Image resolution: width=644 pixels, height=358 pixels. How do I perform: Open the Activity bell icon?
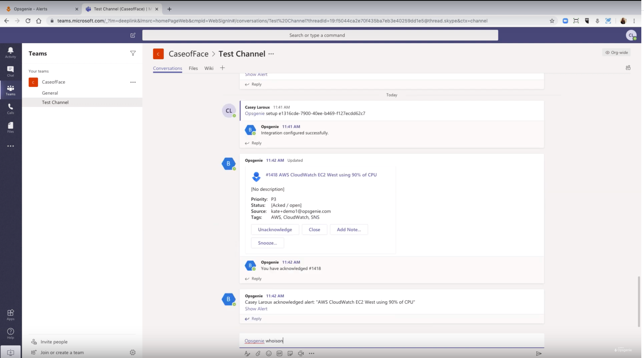[10, 52]
